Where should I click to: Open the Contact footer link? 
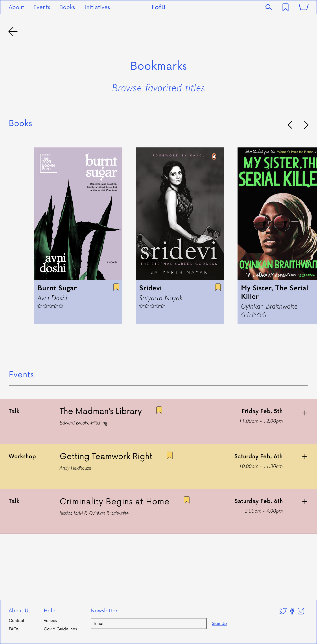click(17, 620)
